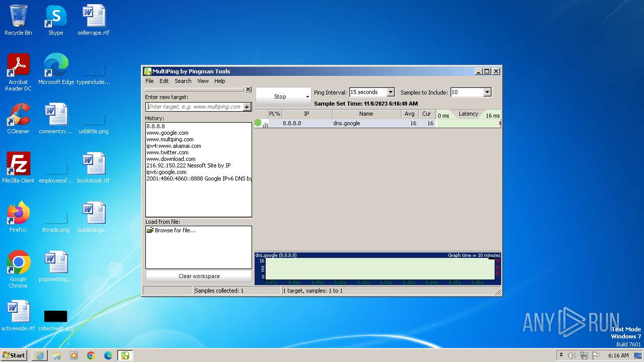Select www.google.com in History
This screenshot has height=362, width=644.
[168, 133]
